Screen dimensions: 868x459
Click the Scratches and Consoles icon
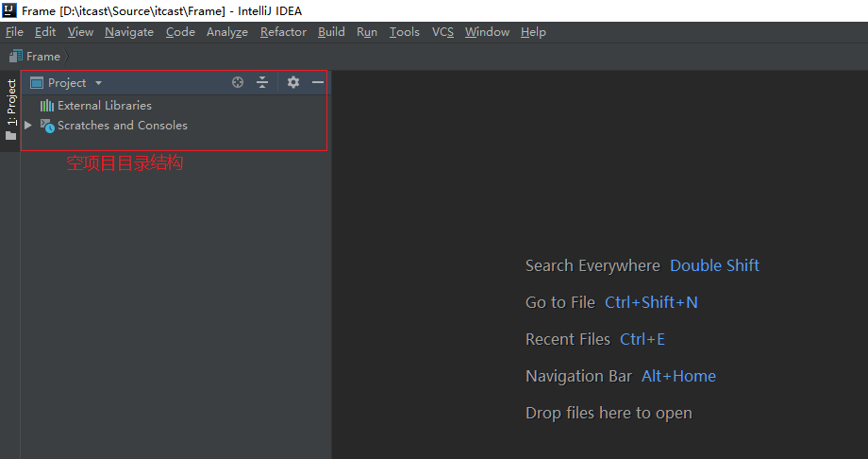(x=47, y=126)
